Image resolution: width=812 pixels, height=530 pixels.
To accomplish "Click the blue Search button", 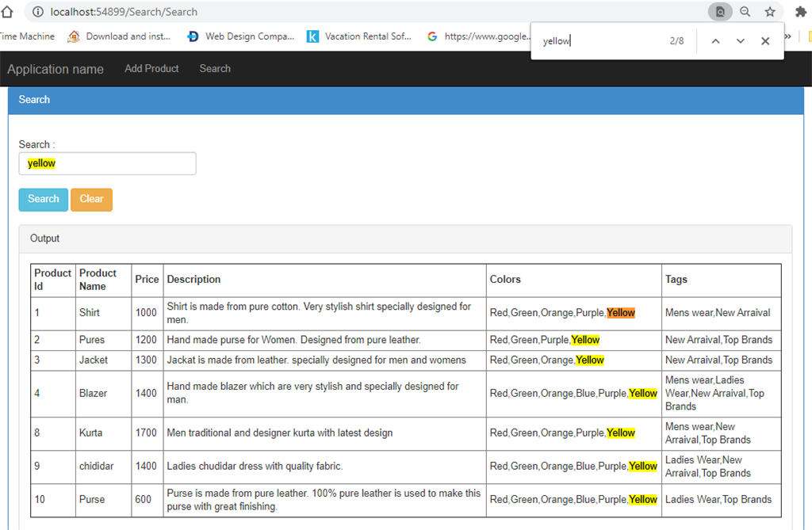I will [x=44, y=200].
